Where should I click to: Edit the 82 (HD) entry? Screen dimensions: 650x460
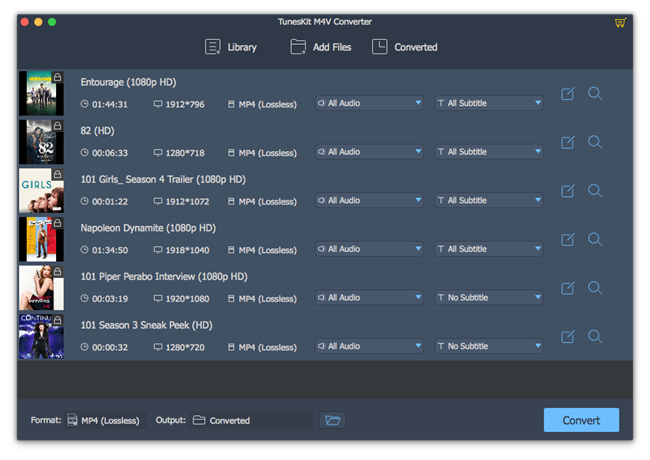tap(568, 142)
